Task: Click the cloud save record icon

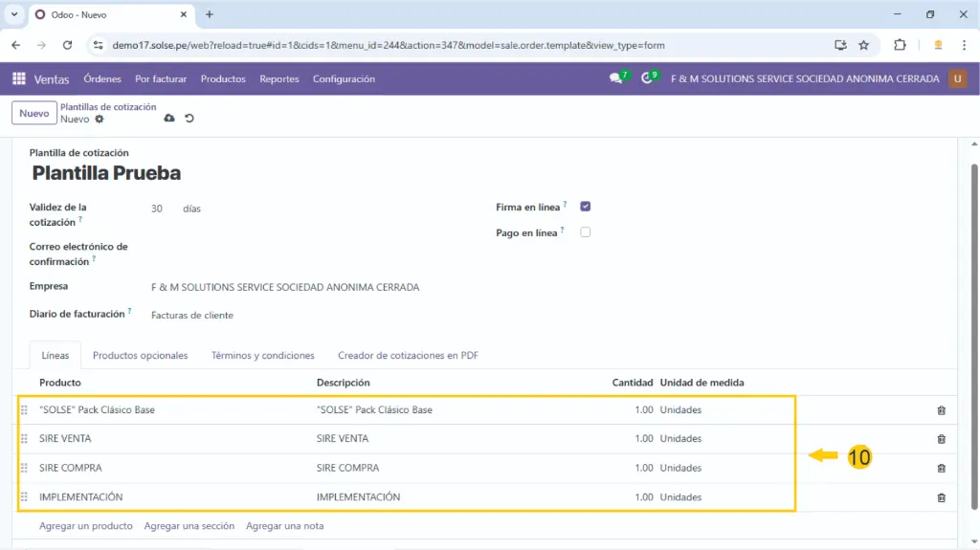Action: point(169,119)
